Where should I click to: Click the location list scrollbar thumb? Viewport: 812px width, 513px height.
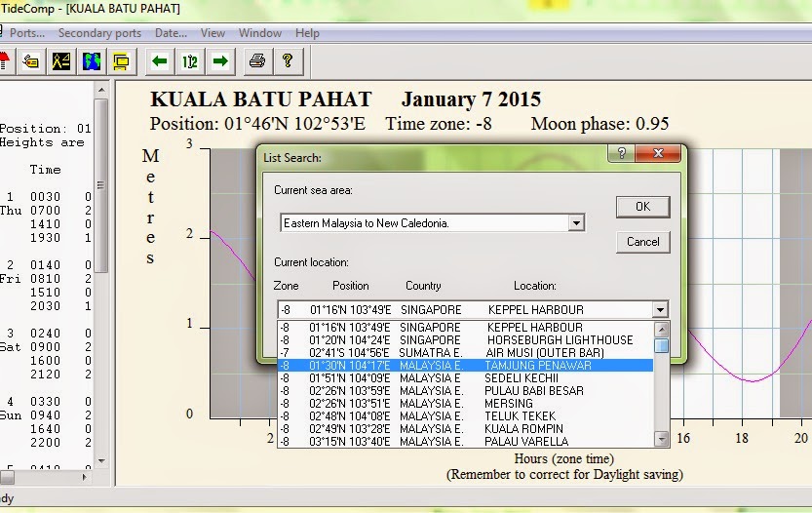click(x=661, y=345)
